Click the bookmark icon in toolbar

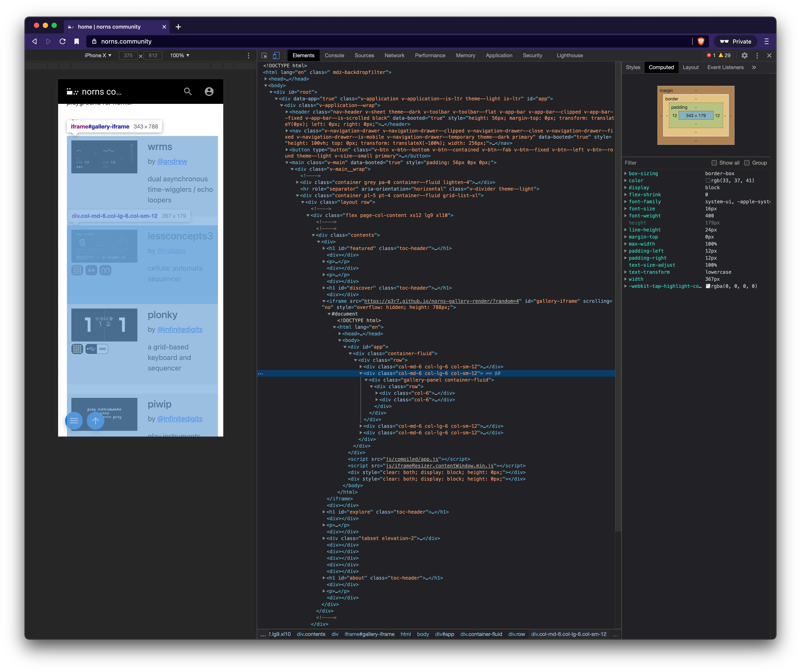click(x=77, y=41)
